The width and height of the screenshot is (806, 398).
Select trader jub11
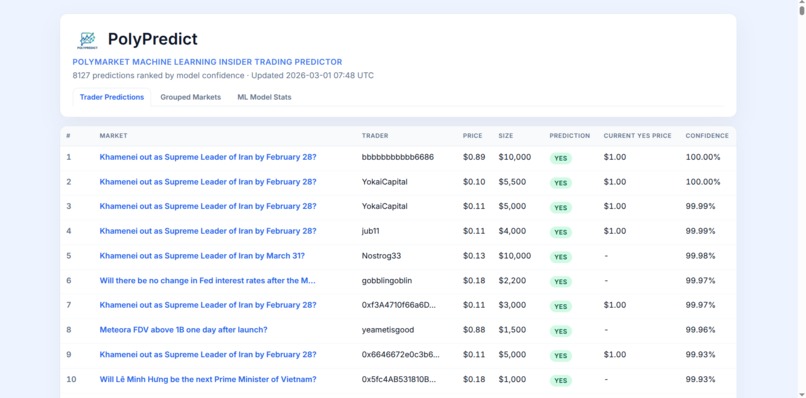point(371,231)
